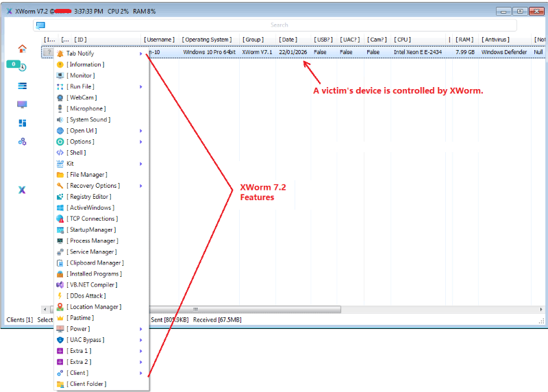The width and height of the screenshot is (548, 392).
Task: Click the Monitor entry's screen icon
Action: click(60, 75)
